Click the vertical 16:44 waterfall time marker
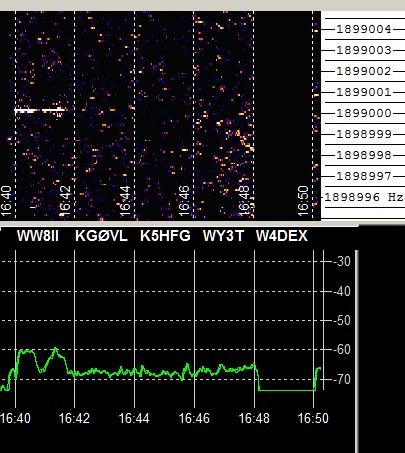 (x=124, y=201)
